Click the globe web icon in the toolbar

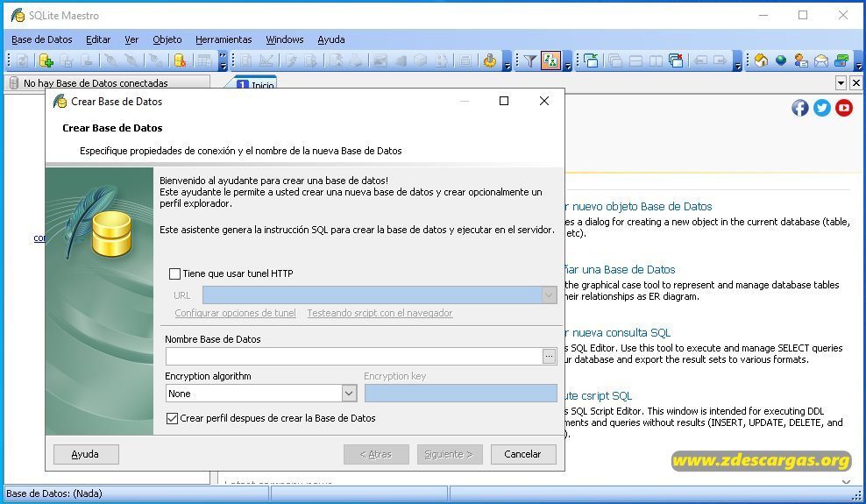coord(781,60)
